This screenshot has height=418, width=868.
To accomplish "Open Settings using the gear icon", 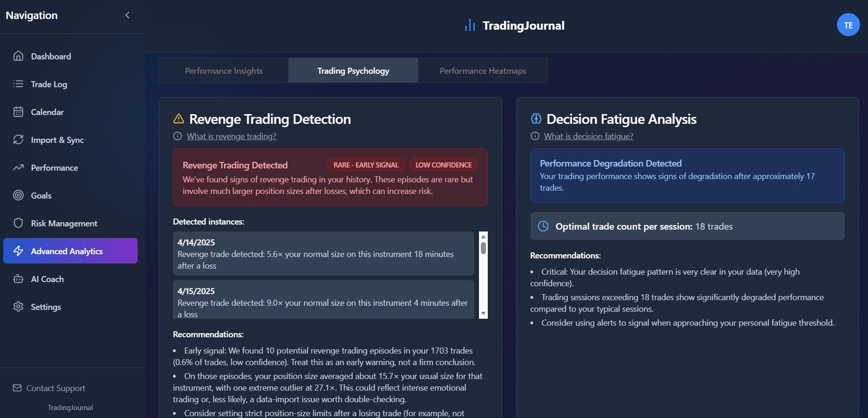I will tap(18, 307).
